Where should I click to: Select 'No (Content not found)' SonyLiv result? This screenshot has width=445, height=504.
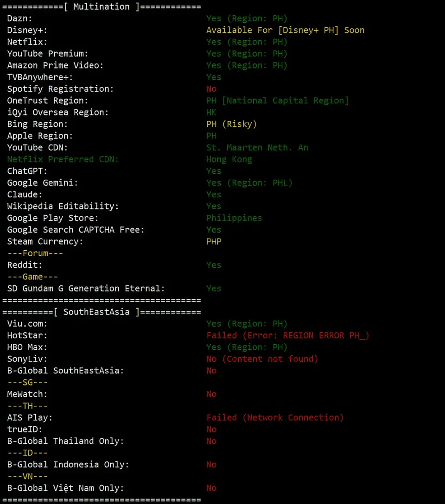262,359
